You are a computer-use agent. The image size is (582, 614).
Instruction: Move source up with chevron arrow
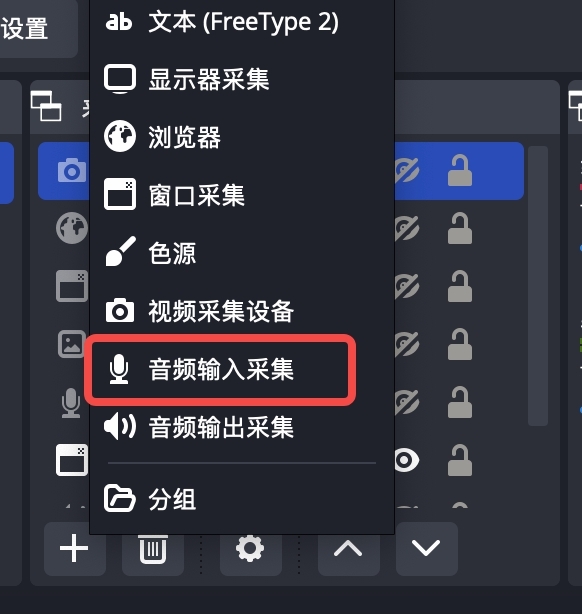click(348, 549)
